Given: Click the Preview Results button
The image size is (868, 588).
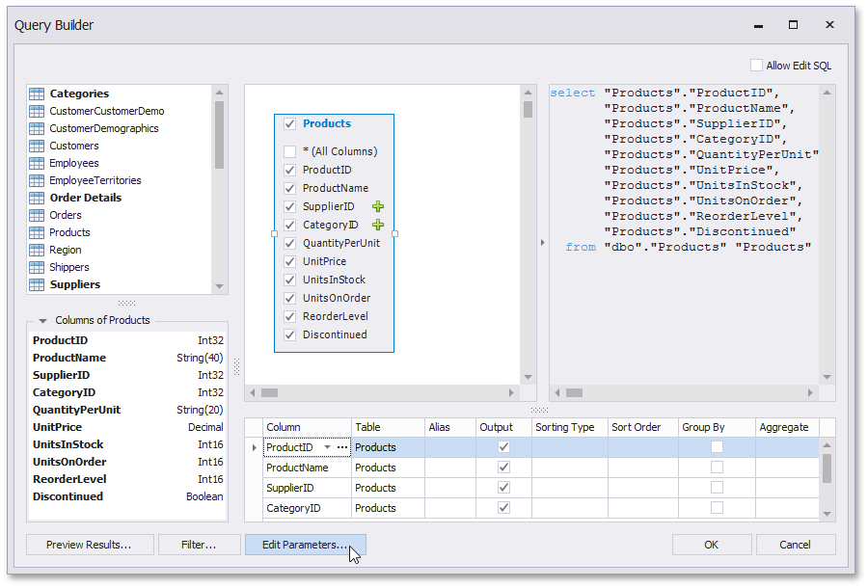Looking at the screenshot, I should coord(89,545).
